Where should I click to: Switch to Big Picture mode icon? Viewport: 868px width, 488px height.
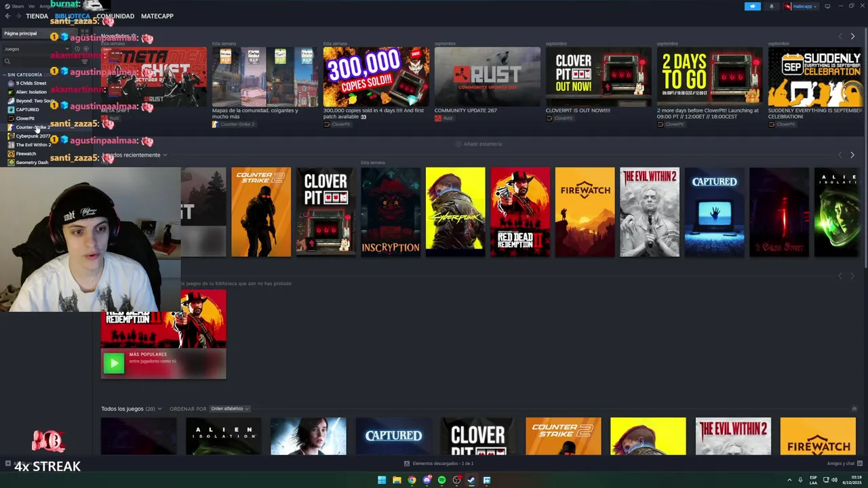coord(827,6)
